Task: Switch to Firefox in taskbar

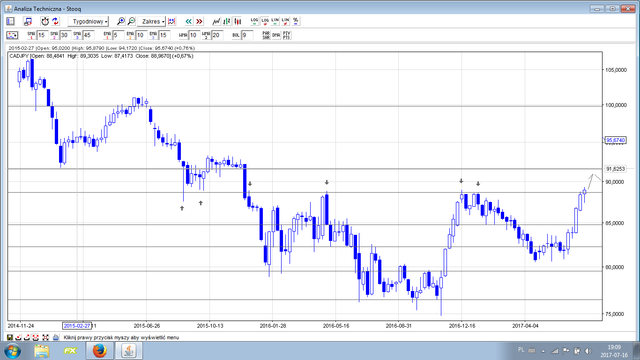Action: 99,351
